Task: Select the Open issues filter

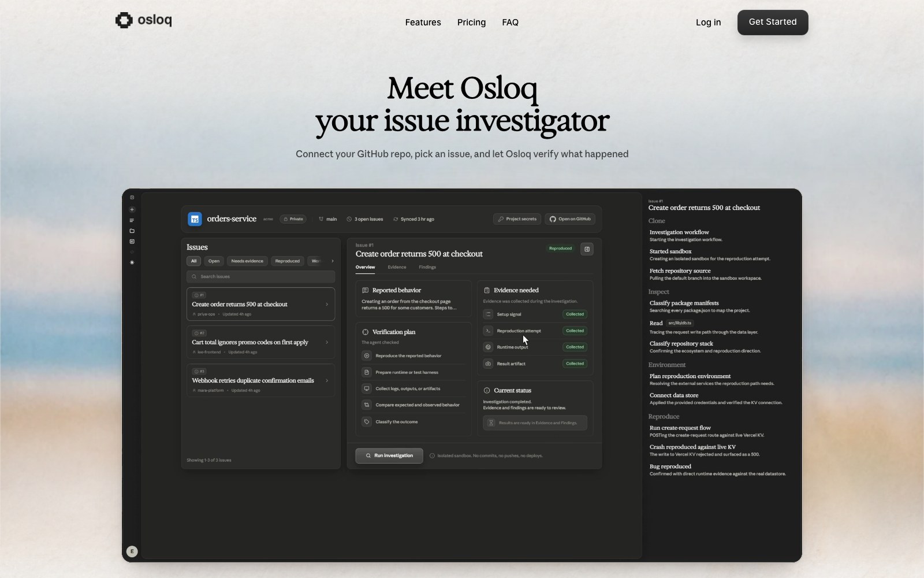Action: coord(214,261)
